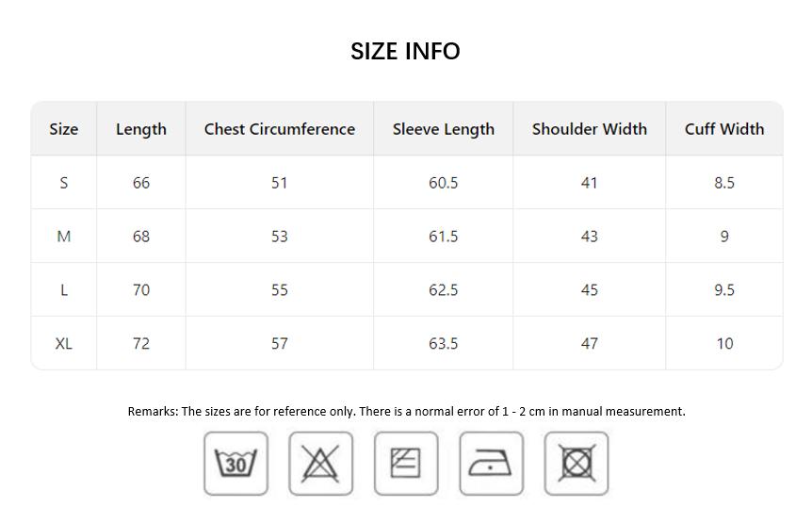
Task: Click the low heat iron icon
Action: point(491,463)
